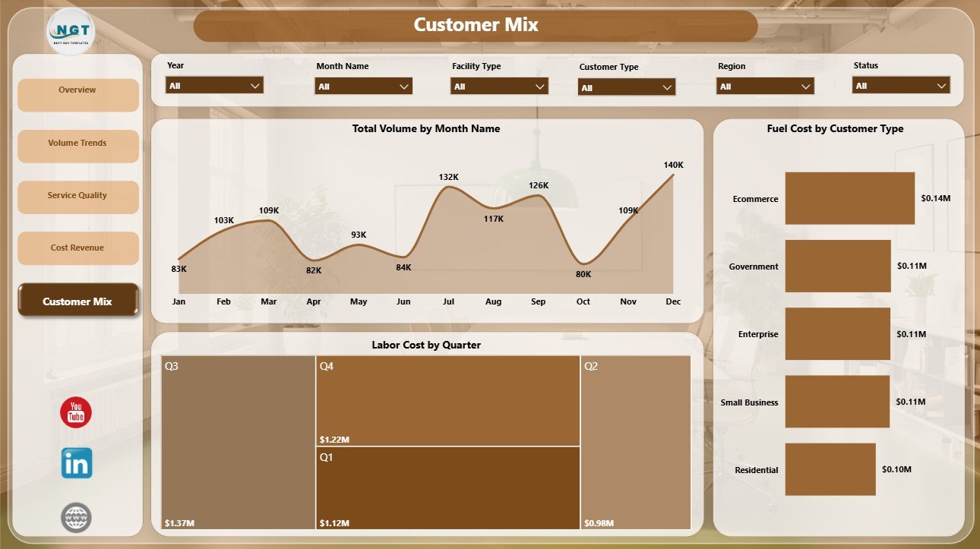Click the 126K September data label
This screenshot has height=549, width=980.
(538, 185)
